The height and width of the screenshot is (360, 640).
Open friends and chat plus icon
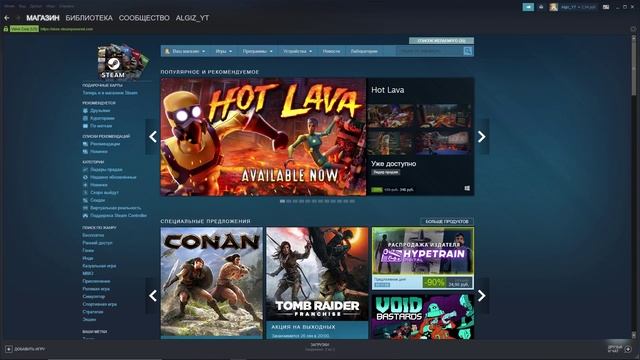point(628,349)
